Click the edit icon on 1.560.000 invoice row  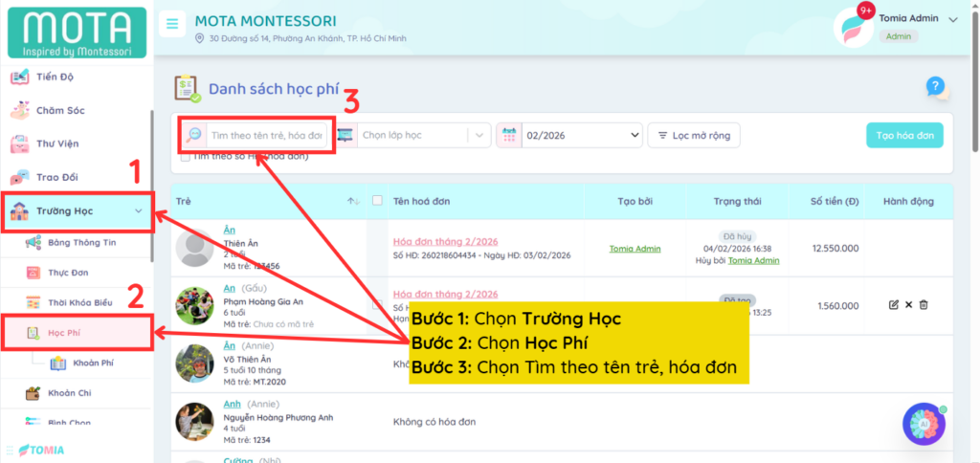click(x=894, y=304)
